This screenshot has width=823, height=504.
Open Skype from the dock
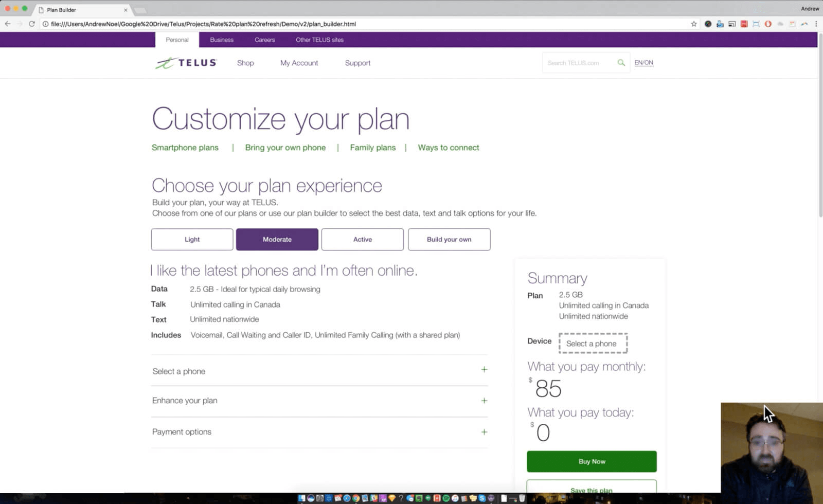tap(481, 498)
